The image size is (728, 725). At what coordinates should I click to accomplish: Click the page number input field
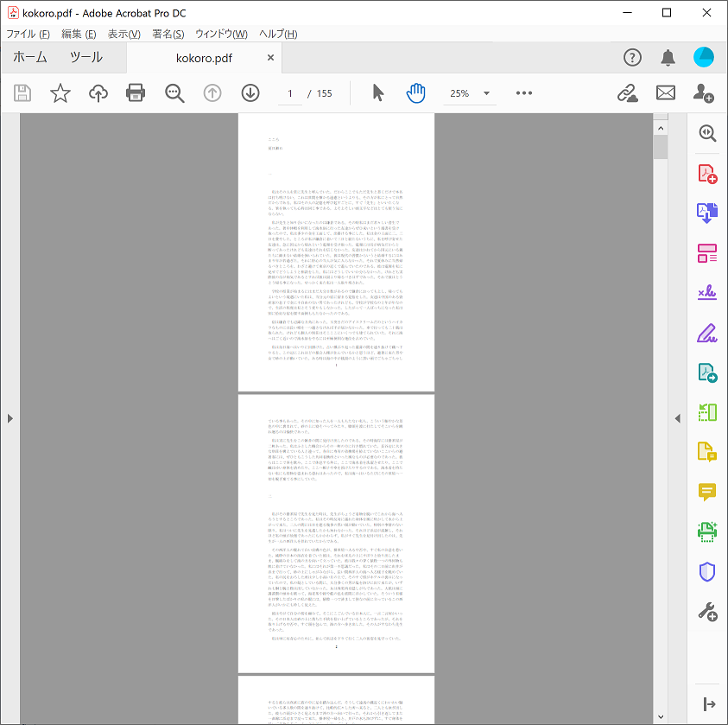tap(289, 93)
